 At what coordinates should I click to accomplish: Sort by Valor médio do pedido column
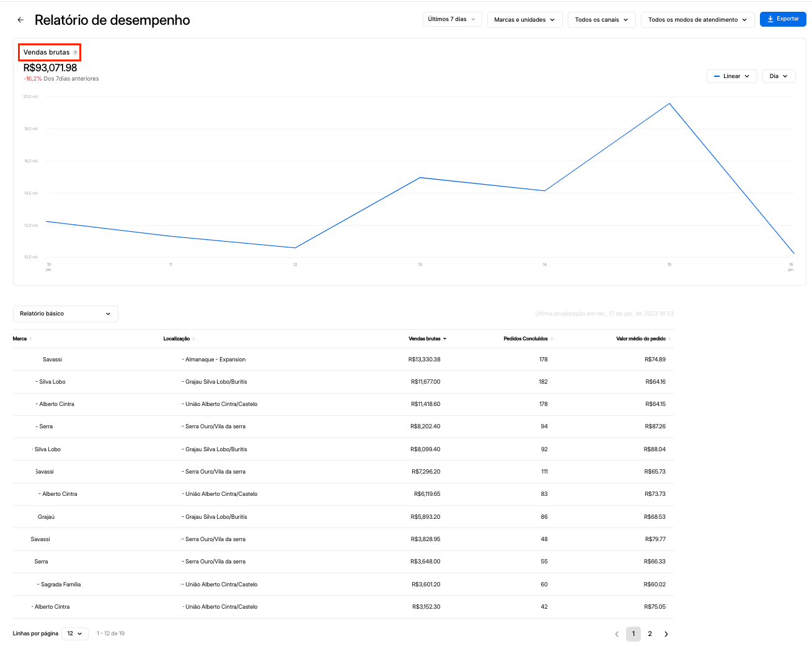click(643, 339)
